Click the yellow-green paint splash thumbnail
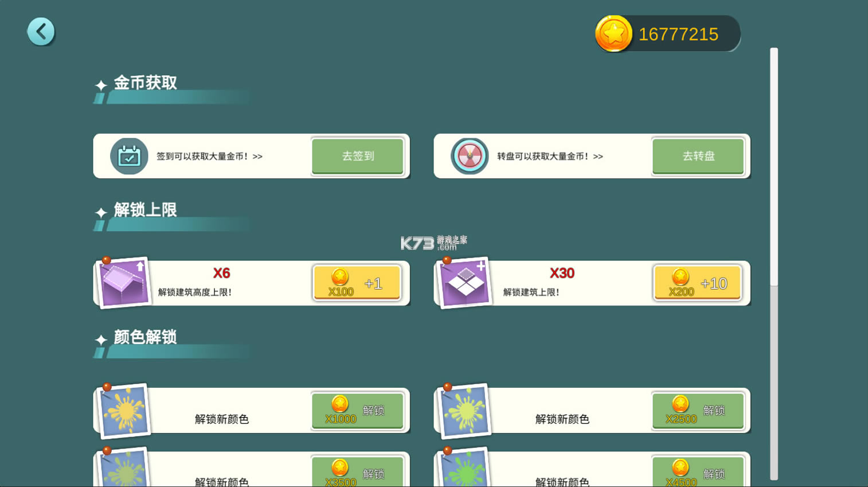 (x=464, y=411)
